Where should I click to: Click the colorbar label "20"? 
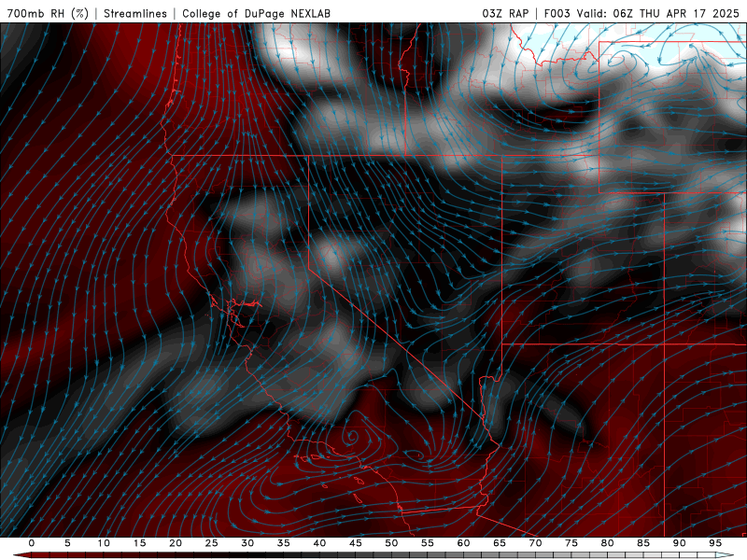[176, 543]
